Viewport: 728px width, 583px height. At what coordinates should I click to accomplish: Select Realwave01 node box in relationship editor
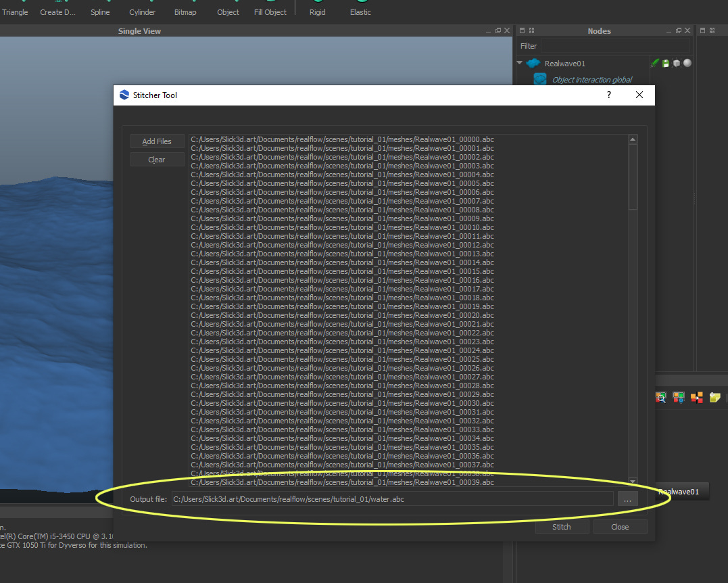pyautogui.click(x=683, y=492)
